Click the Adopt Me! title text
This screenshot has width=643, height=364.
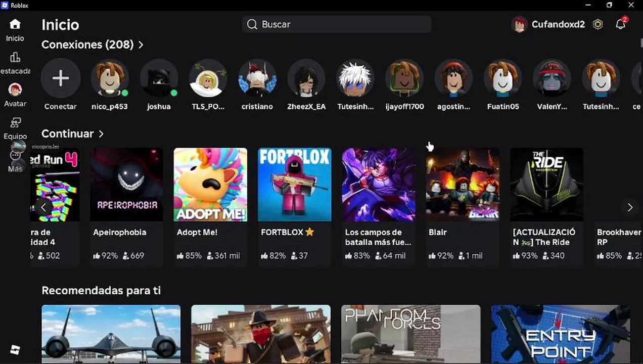click(197, 233)
